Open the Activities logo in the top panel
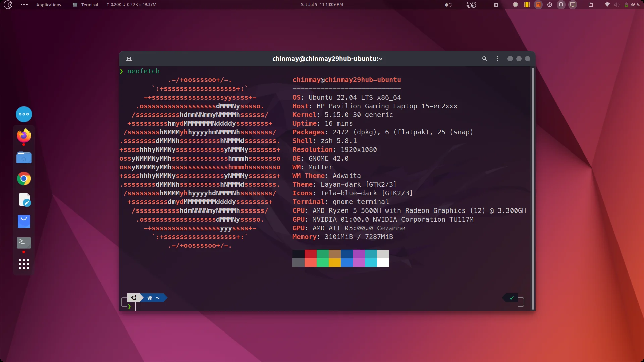This screenshot has height=362, width=644. coord(8,5)
